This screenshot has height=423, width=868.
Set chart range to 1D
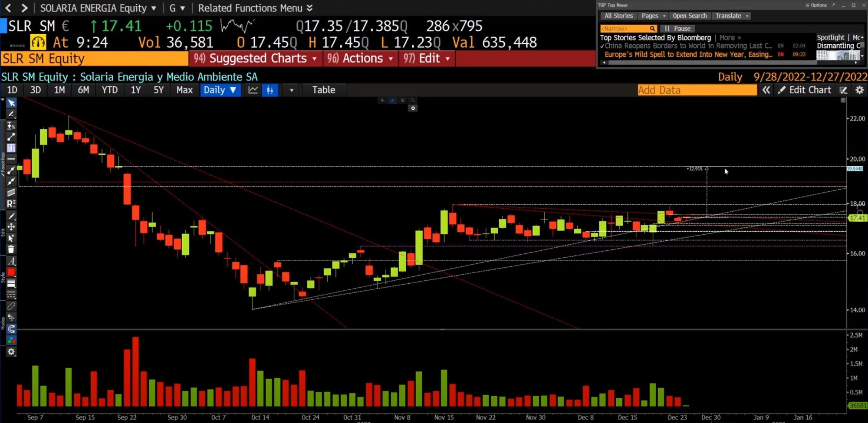12,90
